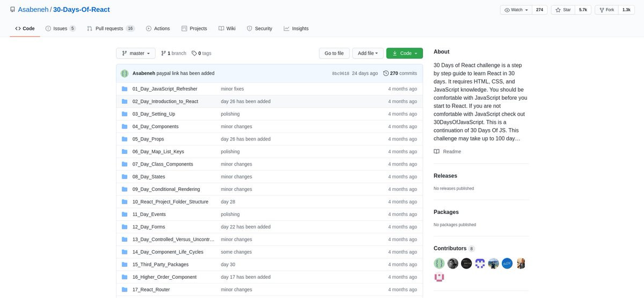This screenshot has height=298, width=644.
Task: Click folder icon beside 12_Day_Forms
Action: (x=125, y=227)
